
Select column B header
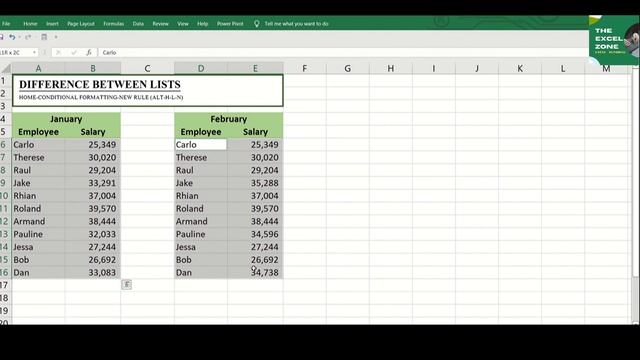point(93,68)
